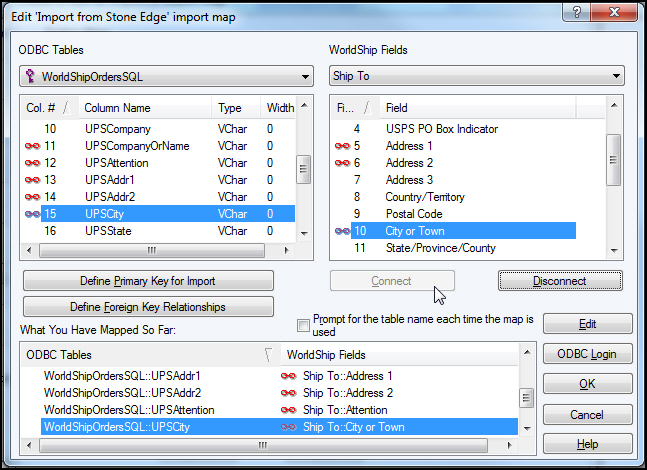Sort by Type column header
The height and width of the screenshot is (470, 647).
(236, 108)
